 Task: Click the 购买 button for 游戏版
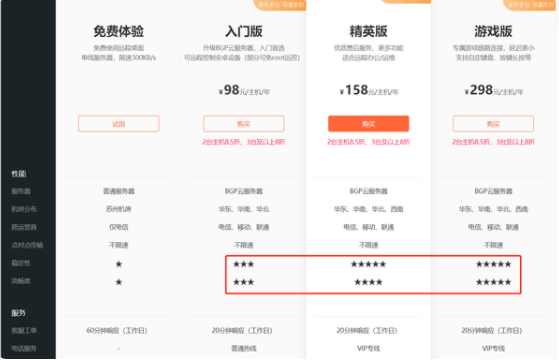point(493,124)
